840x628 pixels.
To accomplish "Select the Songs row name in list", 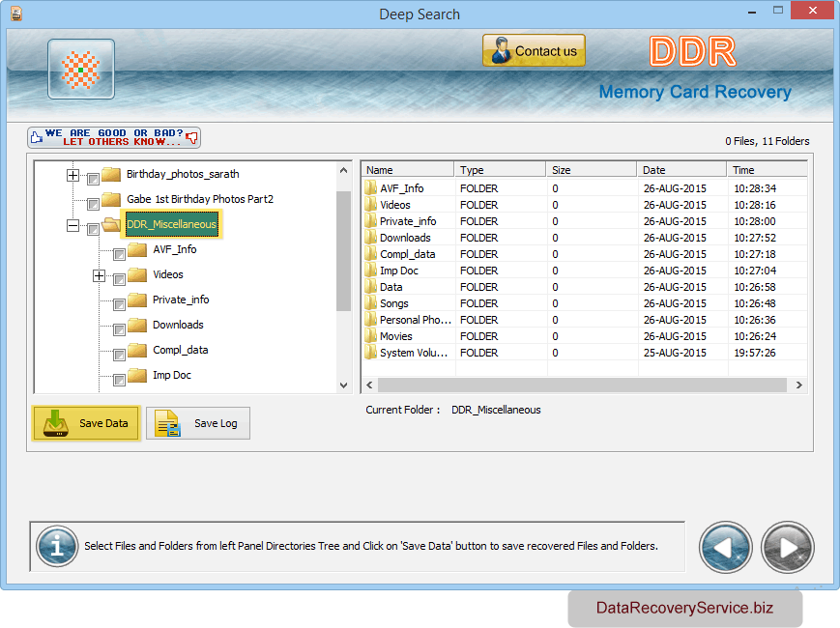I will click(393, 303).
